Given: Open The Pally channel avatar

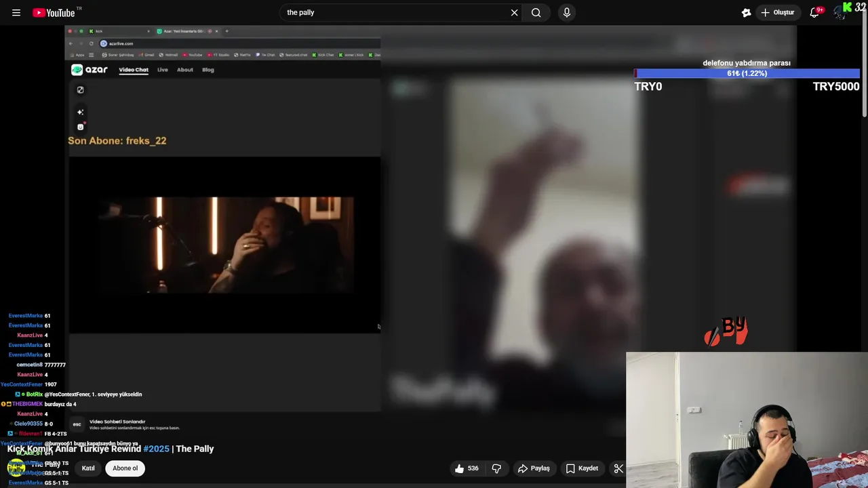Looking at the screenshot, I should (x=16, y=468).
